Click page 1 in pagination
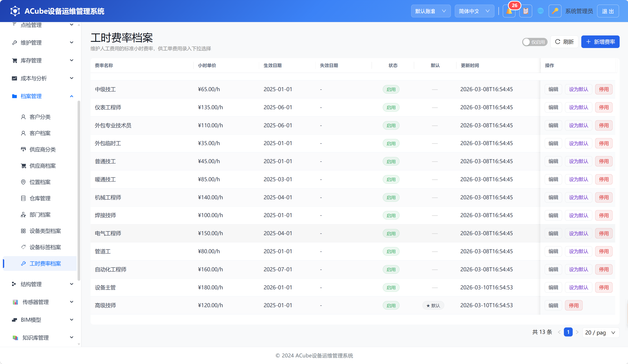Viewport: 628px width, 364px height. (x=568, y=332)
